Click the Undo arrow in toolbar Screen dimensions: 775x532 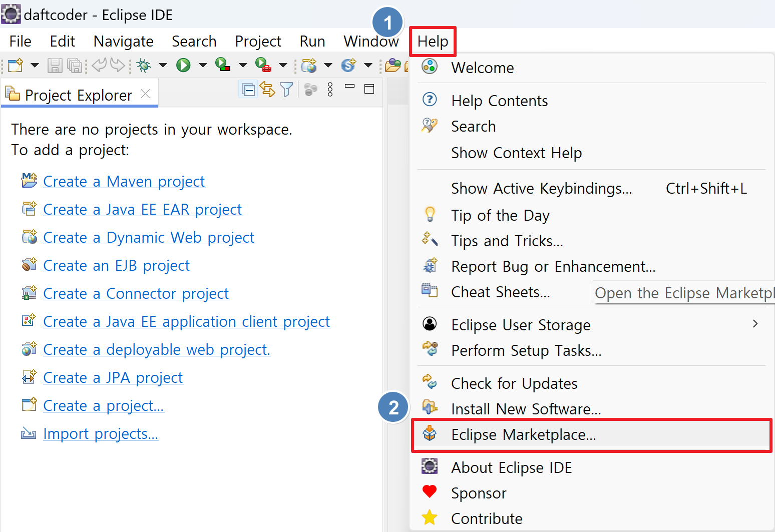point(99,65)
